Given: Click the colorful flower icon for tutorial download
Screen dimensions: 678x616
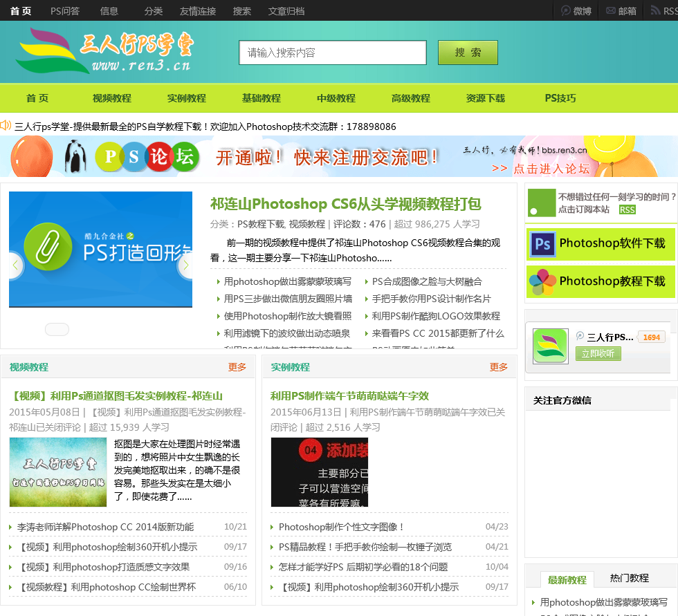Looking at the screenshot, I should point(542,281).
